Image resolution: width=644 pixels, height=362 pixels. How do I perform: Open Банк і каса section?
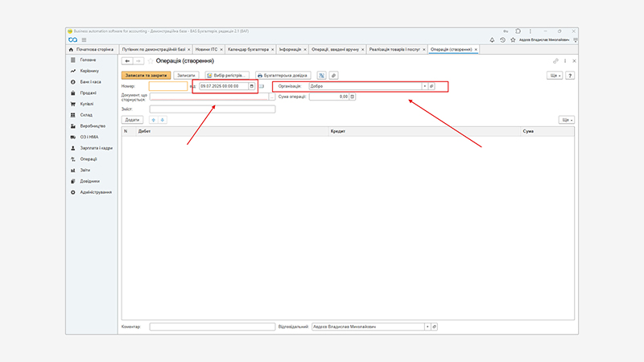pos(90,82)
